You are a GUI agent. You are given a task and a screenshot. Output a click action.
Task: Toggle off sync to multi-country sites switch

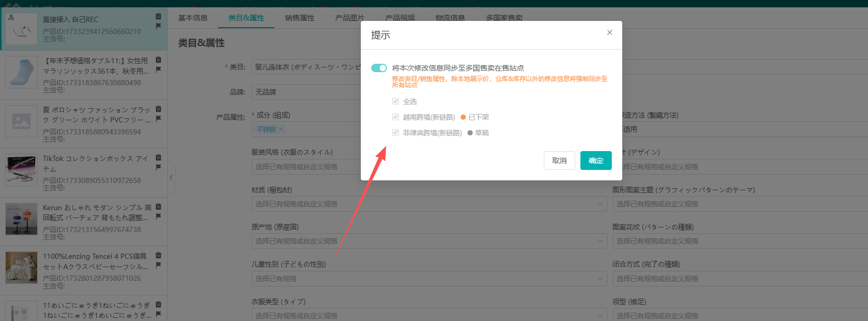tap(379, 68)
